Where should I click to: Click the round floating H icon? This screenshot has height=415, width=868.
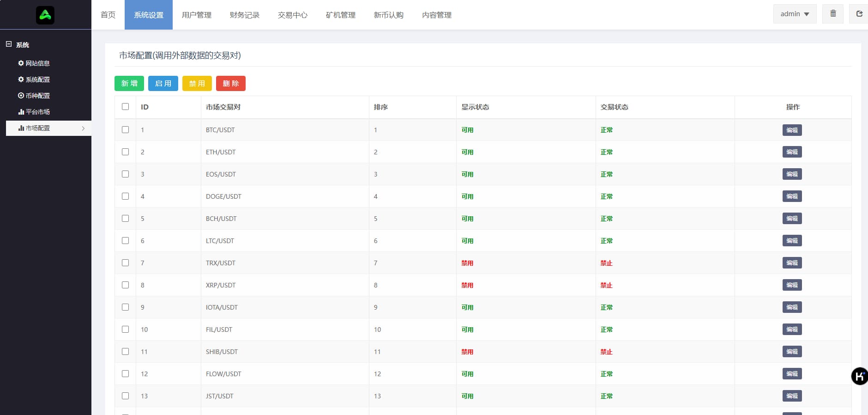[x=859, y=376]
